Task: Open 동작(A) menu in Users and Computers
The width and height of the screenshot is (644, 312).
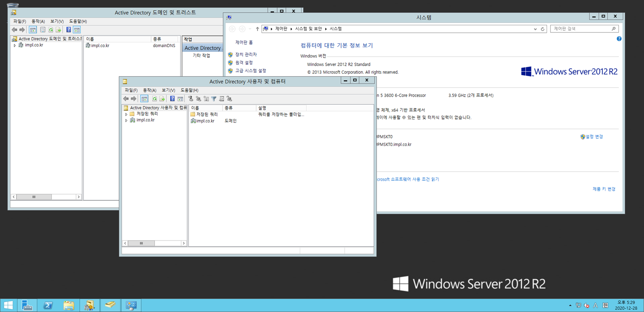Action: click(x=149, y=90)
